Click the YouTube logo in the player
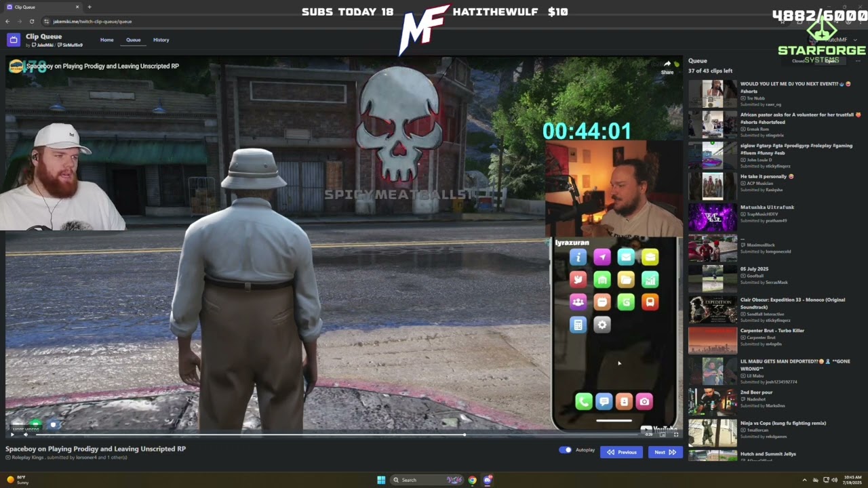 pyautogui.click(x=658, y=428)
